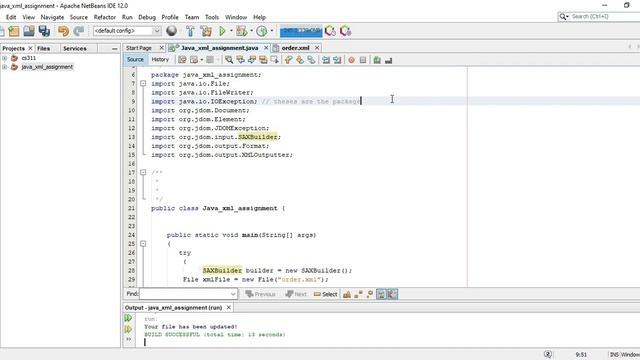The width and height of the screenshot is (640, 360).
Task: Toggle the Highlight Results icon in the Find bar
Action: (x=381, y=294)
